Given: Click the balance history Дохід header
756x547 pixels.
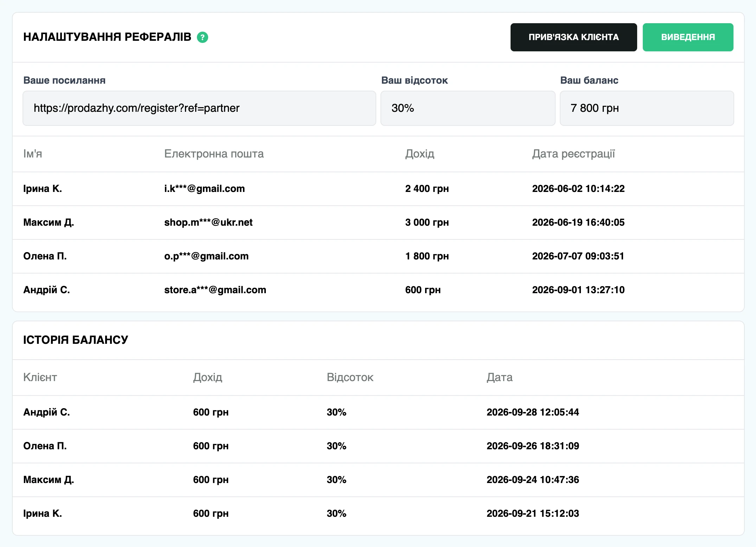Looking at the screenshot, I should (x=207, y=377).
